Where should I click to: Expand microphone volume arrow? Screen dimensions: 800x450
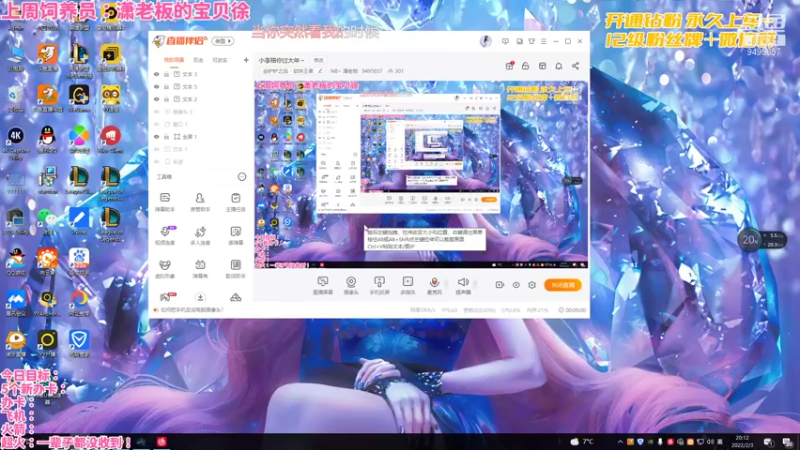point(446,283)
